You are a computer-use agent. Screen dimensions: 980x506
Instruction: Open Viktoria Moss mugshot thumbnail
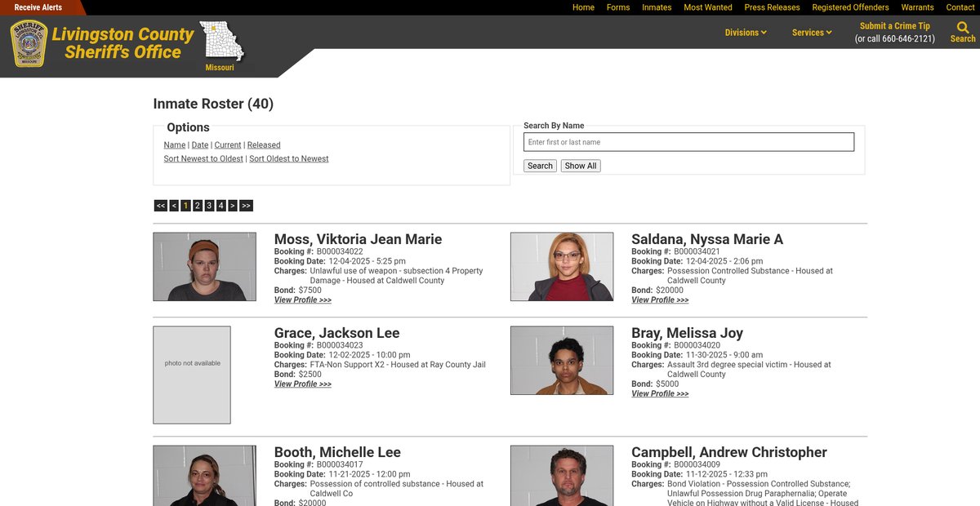point(204,267)
